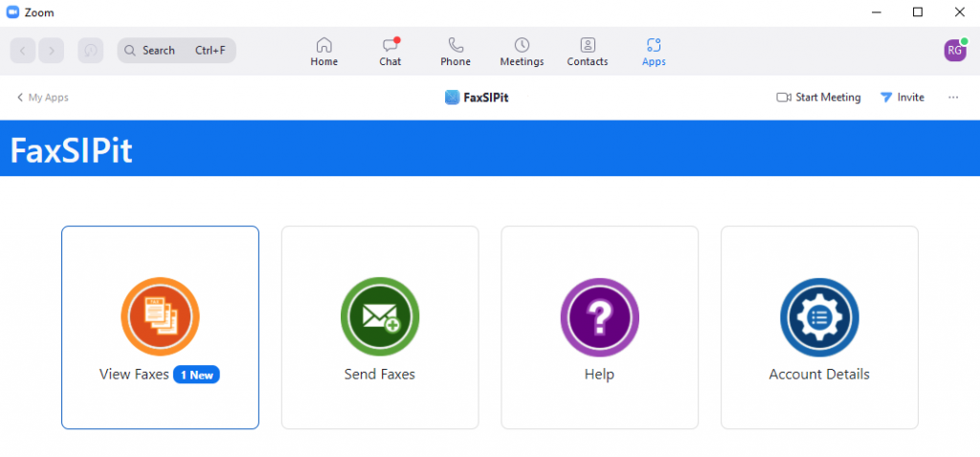The image size is (980, 457).
Task: Click the FaxSIPit app title icon
Action: coord(452,98)
